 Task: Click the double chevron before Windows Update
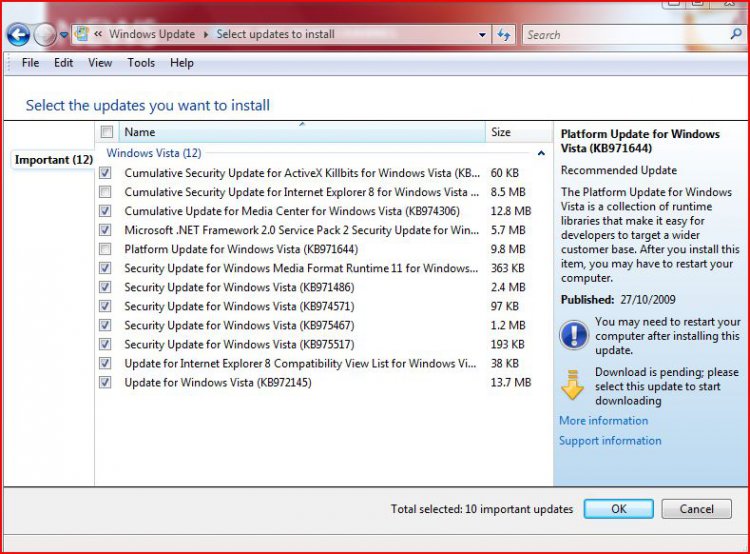coord(98,34)
